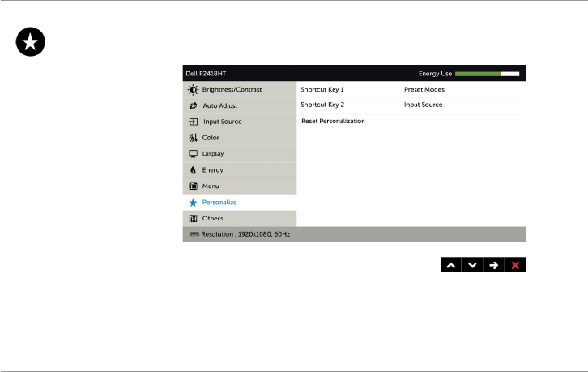Click Input Source value for Shortcut Key 2

coord(423,105)
